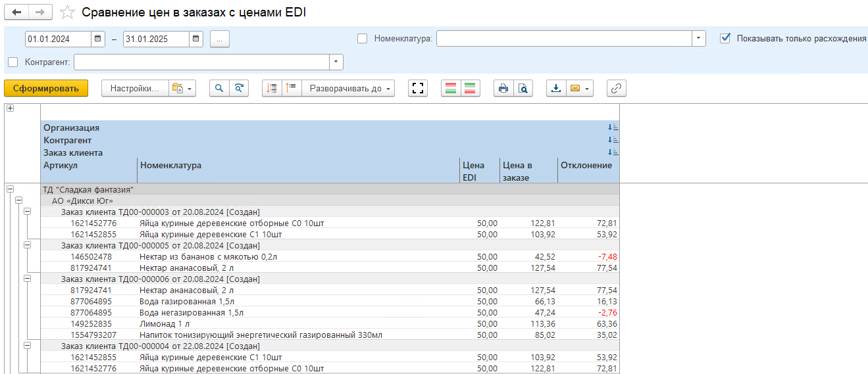This screenshot has height=374, width=868.
Task: Add report to favorites star
Action: click(66, 12)
